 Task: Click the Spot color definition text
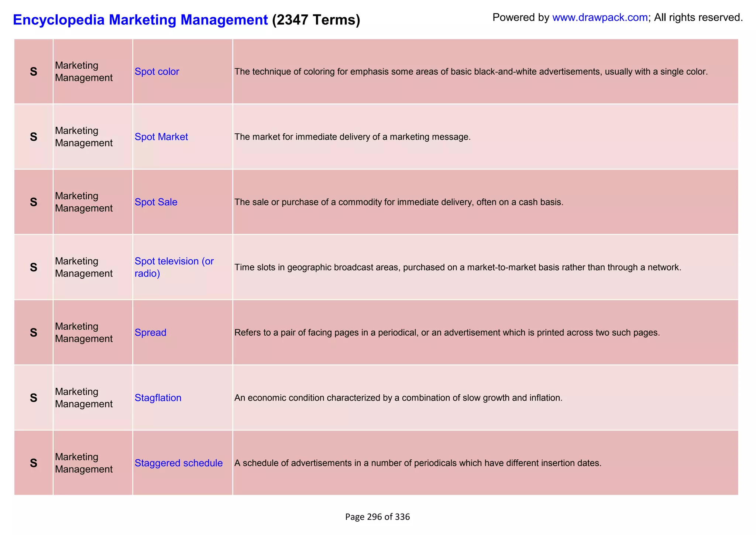tap(471, 72)
